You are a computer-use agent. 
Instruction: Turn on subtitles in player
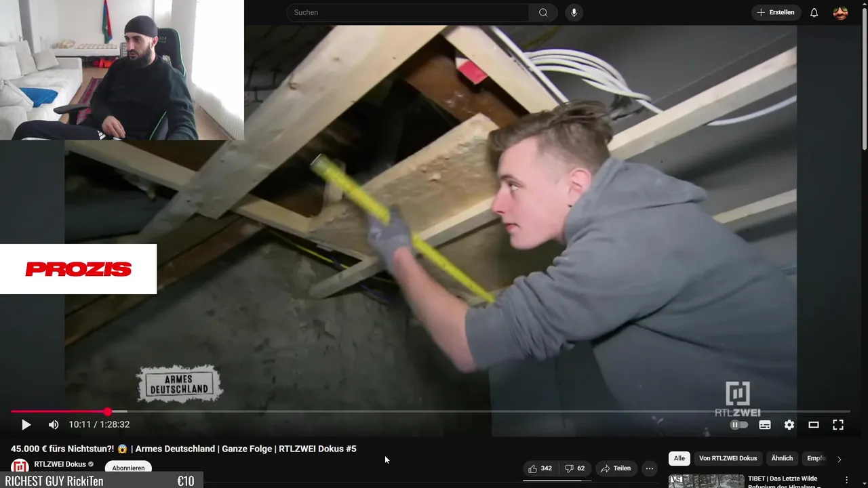pyautogui.click(x=765, y=425)
